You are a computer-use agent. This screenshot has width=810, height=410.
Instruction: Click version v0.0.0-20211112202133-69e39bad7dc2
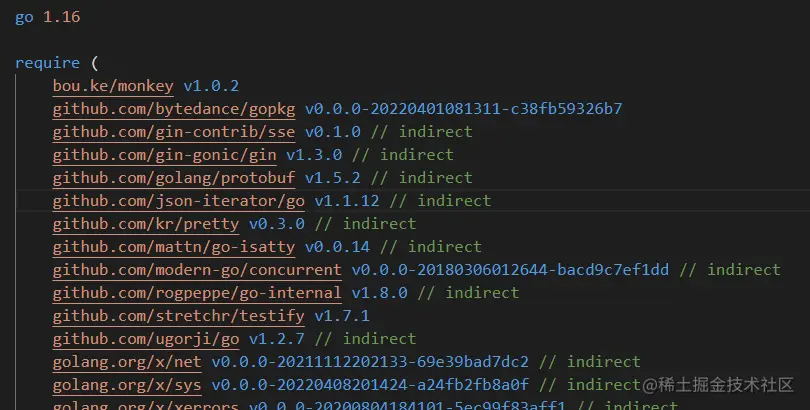tap(370, 361)
